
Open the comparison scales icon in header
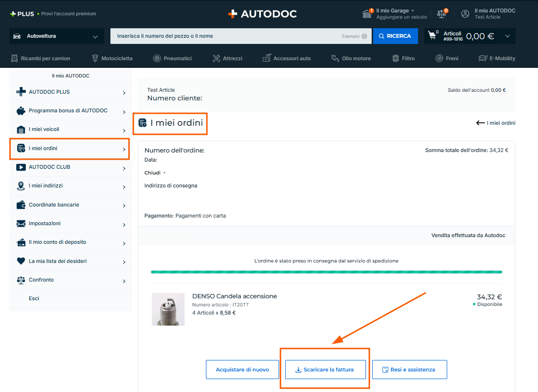pyautogui.click(x=441, y=14)
